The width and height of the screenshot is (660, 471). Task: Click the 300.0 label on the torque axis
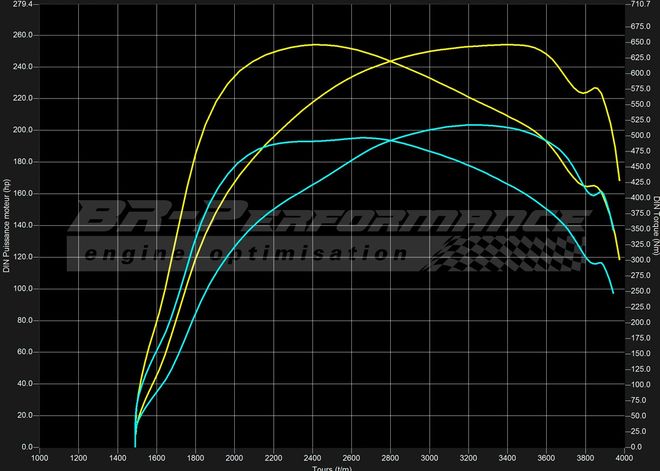(638, 259)
